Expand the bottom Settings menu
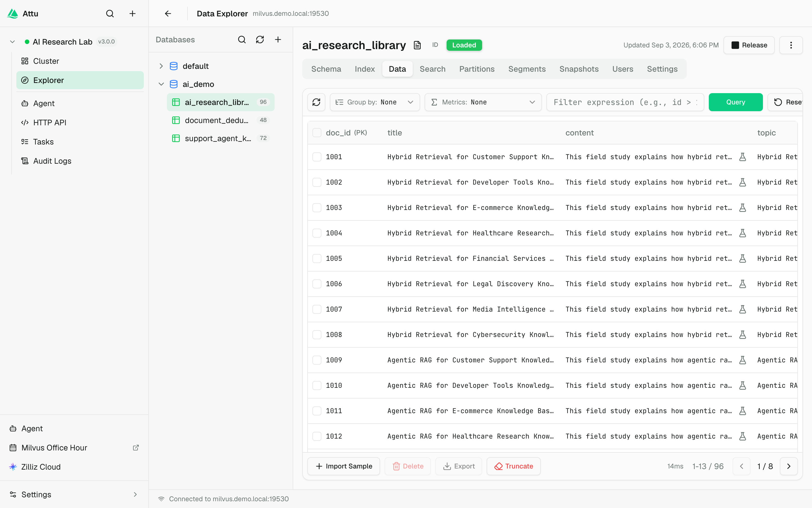 pos(74,494)
